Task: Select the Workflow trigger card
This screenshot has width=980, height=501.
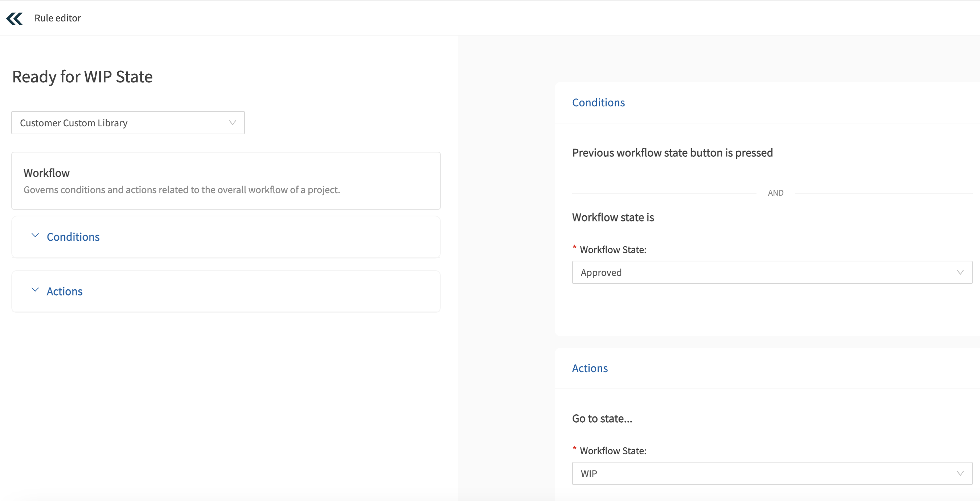Action: pos(226,181)
